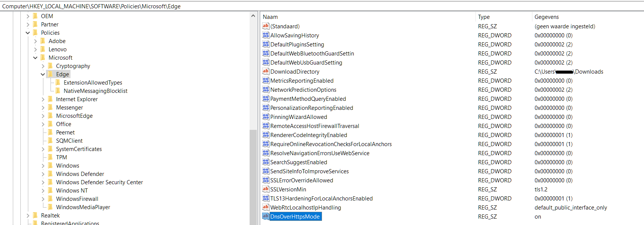Screen dimensions: 644x225
Task: Click the SearchSuggestEnabled DWORD icon
Action: tap(266, 162)
